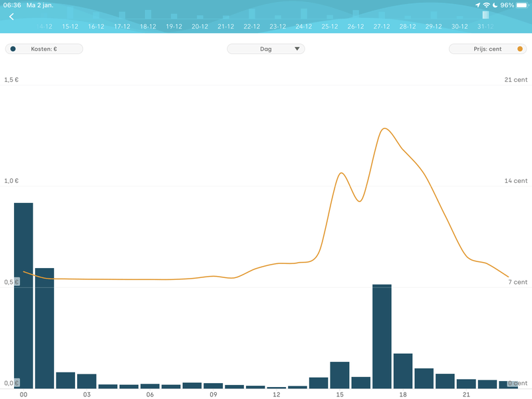Select date 17-12 in the timeline
The height and width of the screenshot is (399, 532).
122,27
